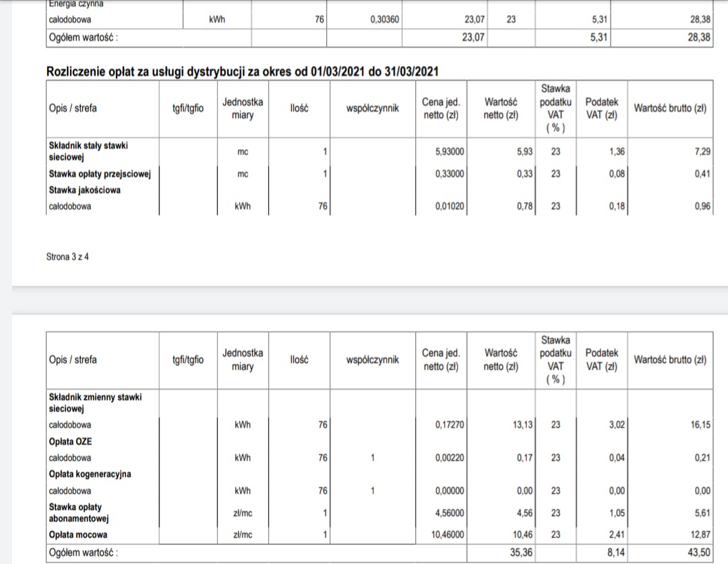Click quantity '76' in the 0,01020 row
The image size is (728, 564).
(323, 206)
